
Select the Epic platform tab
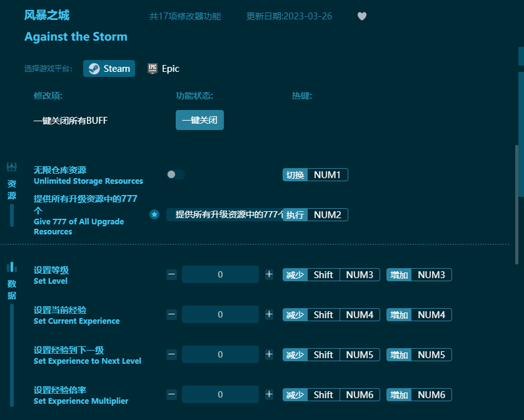pyautogui.click(x=163, y=69)
